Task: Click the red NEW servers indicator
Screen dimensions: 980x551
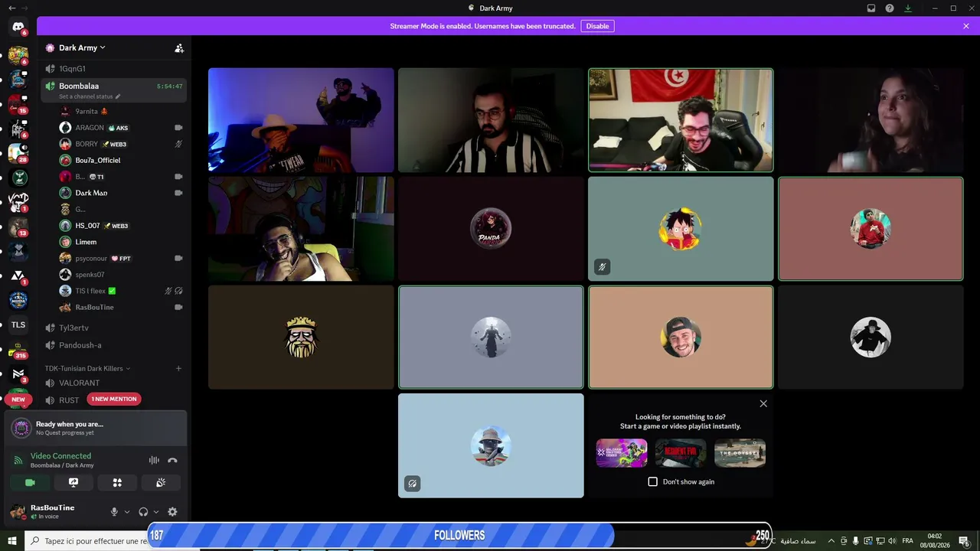Action: point(18,399)
